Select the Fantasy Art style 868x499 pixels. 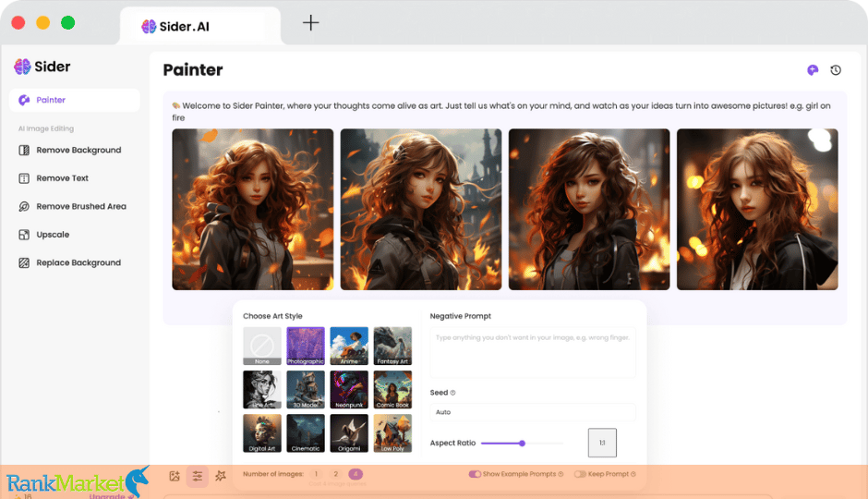(x=392, y=347)
